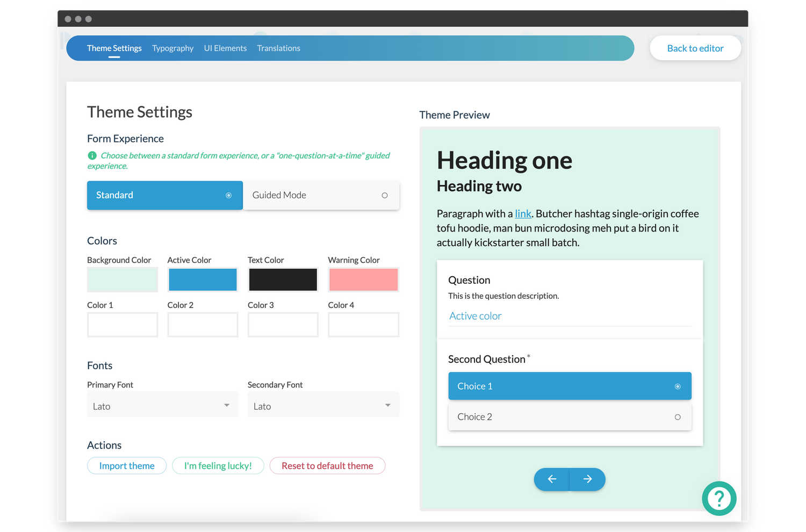Switch to the Typography tab
Screen dimensions: 806x532
(x=172, y=48)
